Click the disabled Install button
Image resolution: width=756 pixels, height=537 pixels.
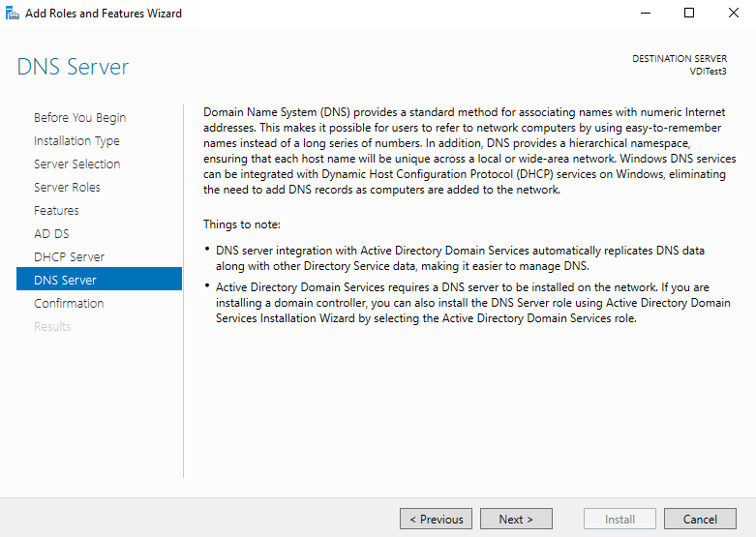pos(620,520)
